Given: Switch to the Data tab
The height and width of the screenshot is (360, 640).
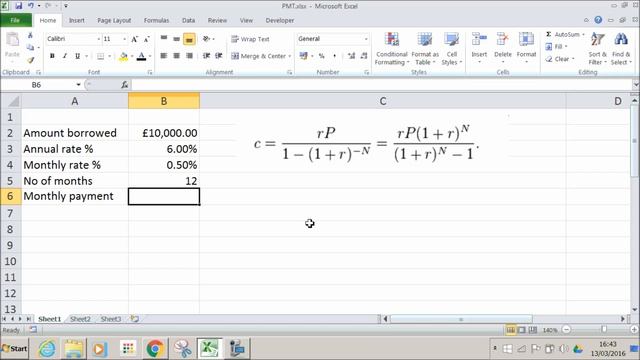Looking at the screenshot, I should (x=188, y=20).
